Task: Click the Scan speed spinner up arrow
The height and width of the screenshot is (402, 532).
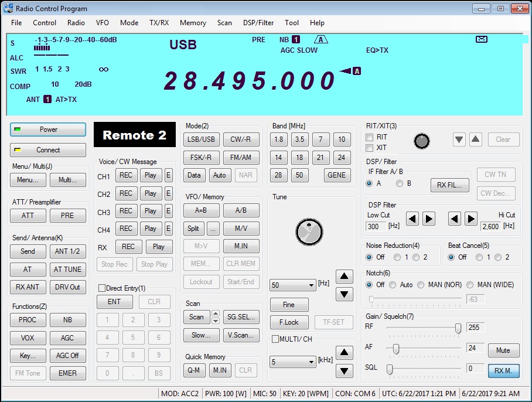Action: click(x=216, y=314)
